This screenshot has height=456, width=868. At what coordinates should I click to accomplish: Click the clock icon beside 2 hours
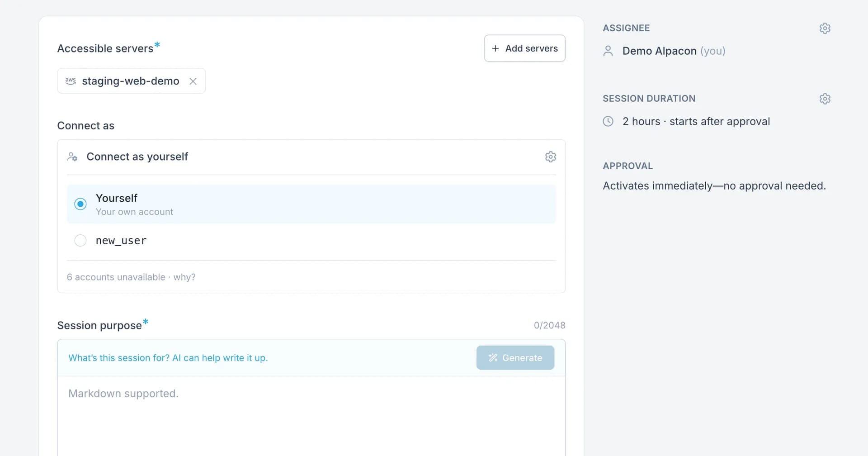(x=608, y=121)
